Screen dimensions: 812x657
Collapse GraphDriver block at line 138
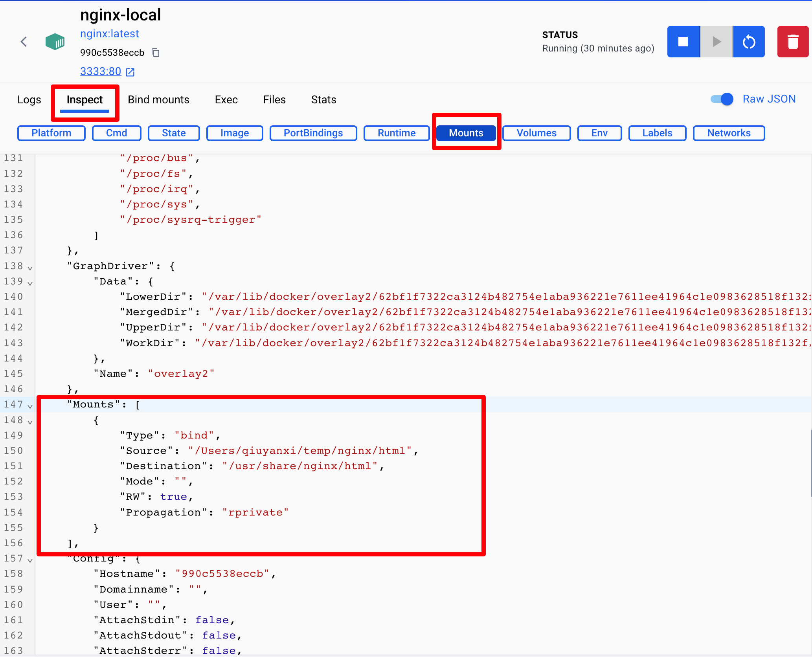point(30,268)
